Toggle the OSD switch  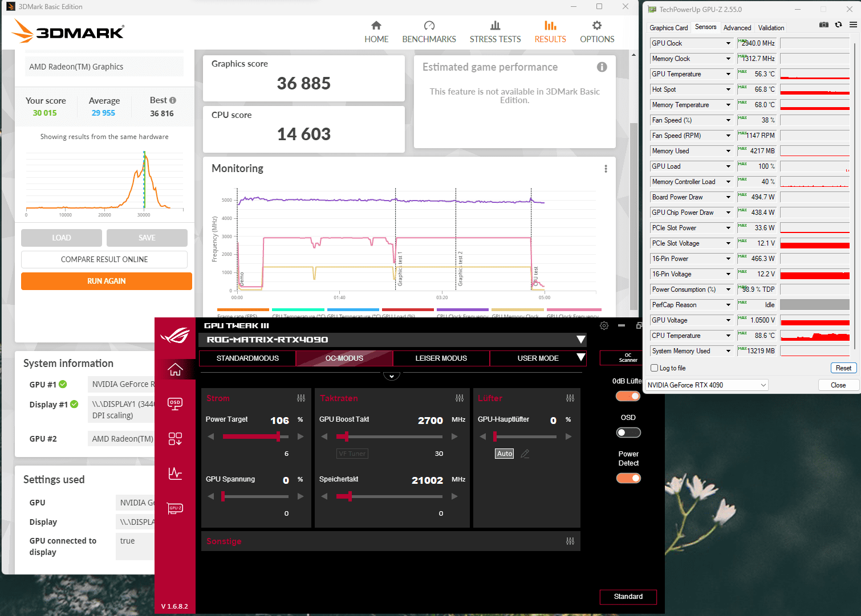[x=628, y=433]
